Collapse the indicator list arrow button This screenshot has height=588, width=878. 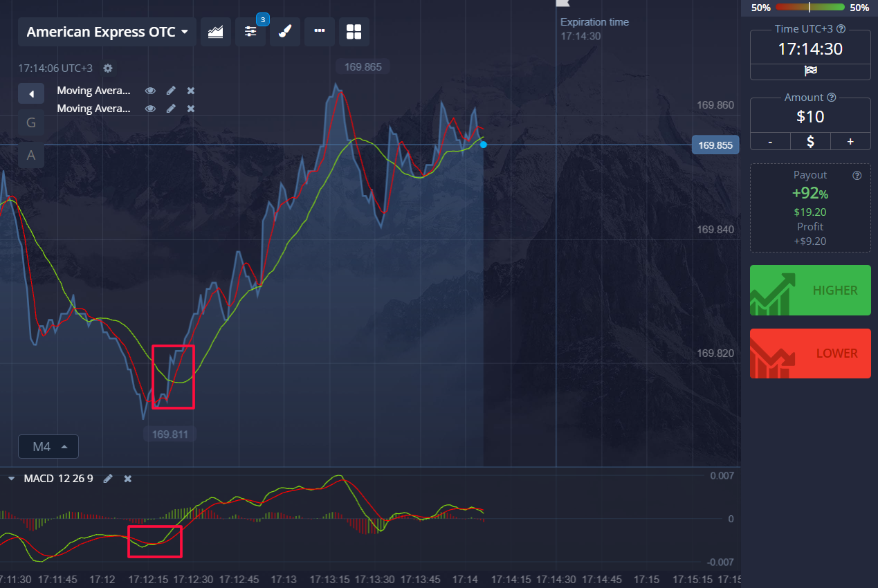(31, 93)
